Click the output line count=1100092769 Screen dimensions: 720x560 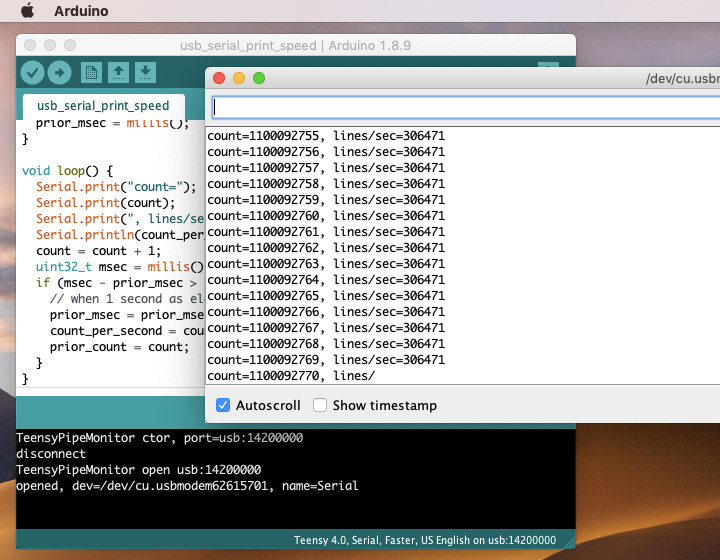(x=326, y=360)
